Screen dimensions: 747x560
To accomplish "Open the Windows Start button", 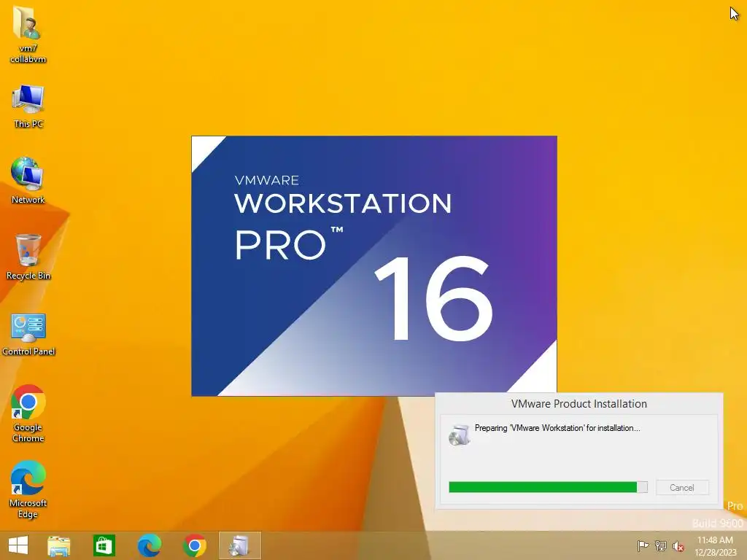I will pyautogui.click(x=18, y=545).
